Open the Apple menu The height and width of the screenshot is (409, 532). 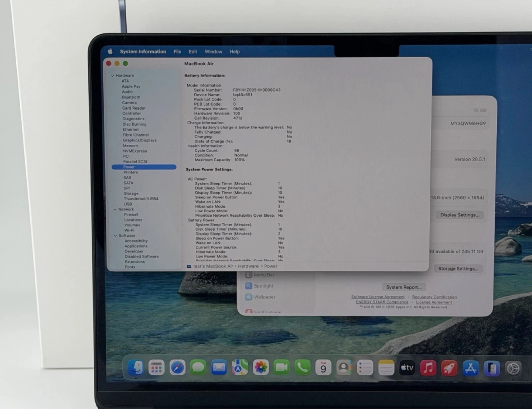click(110, 51)
